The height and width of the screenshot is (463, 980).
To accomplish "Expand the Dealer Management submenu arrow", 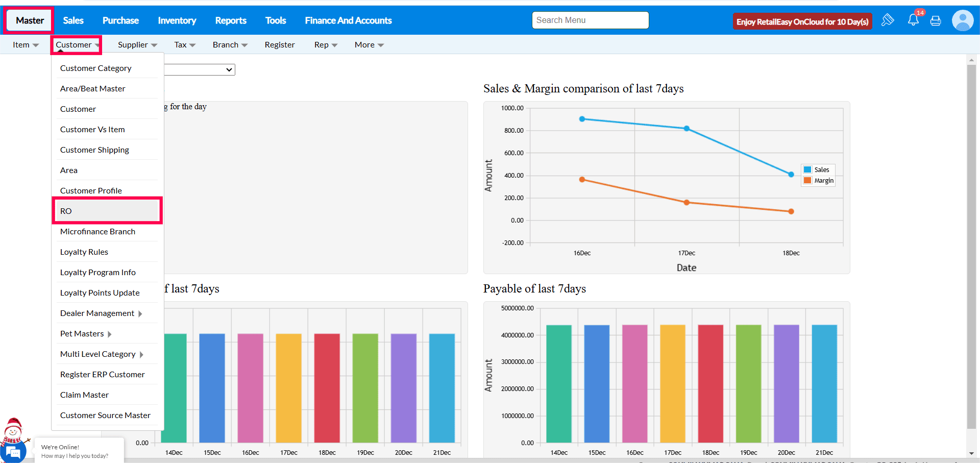I will point(140,313).
